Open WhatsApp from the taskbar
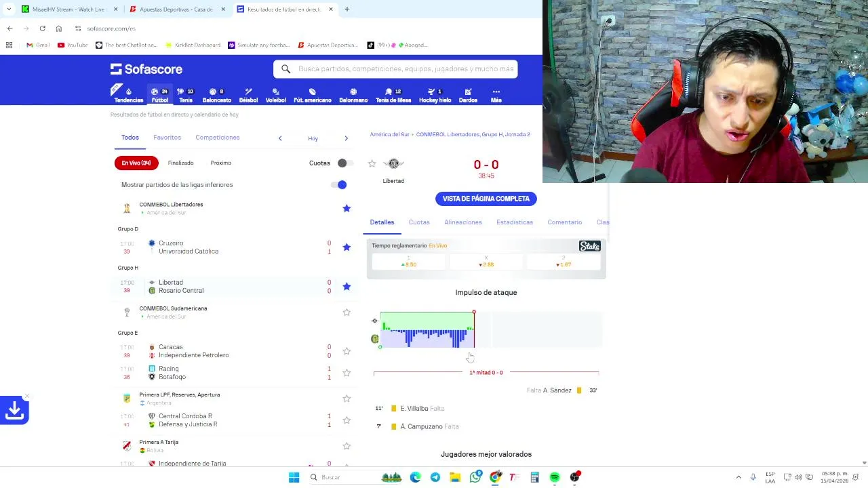868x488 pixels. tap(475, 477)
